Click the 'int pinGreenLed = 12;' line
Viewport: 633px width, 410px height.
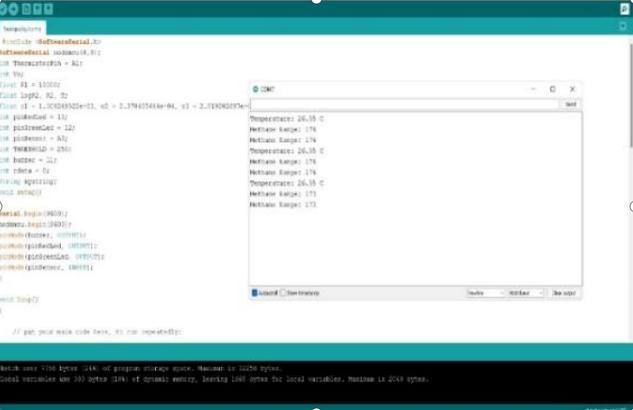[38, 128]
